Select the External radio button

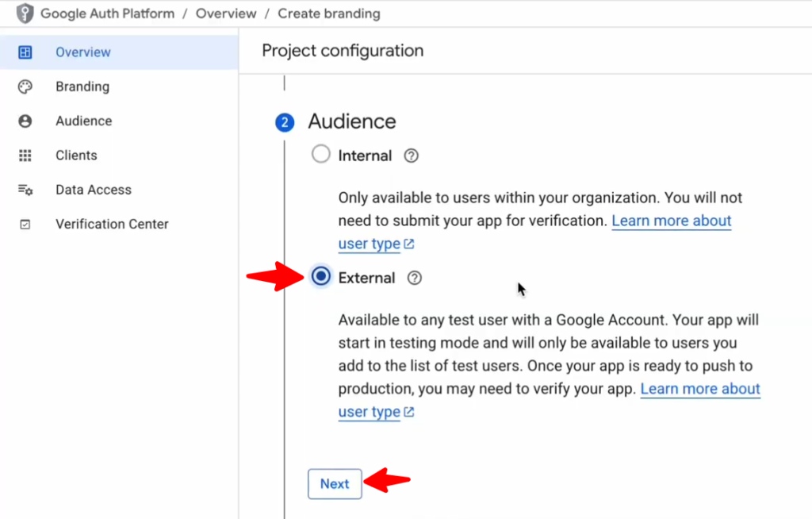(x=321, y=277)
